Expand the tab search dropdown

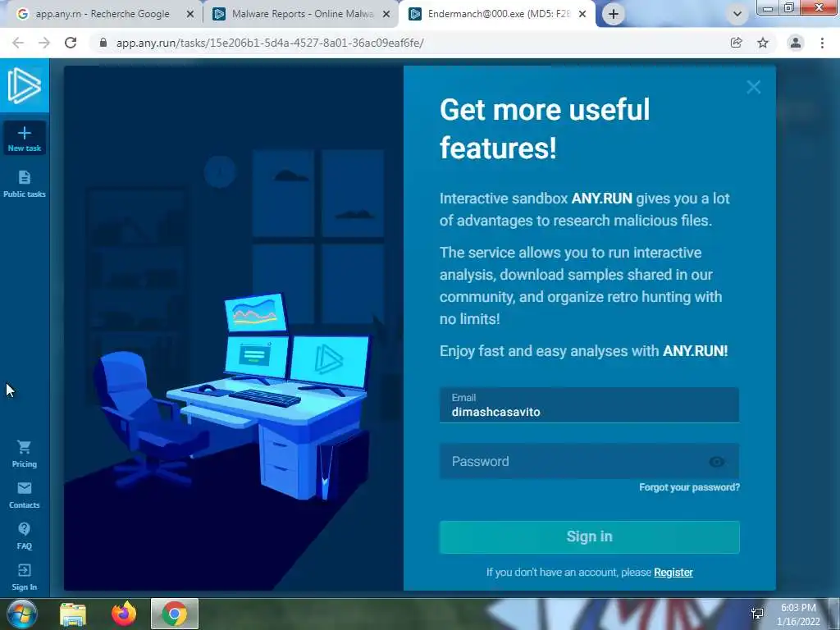[737, 15]
